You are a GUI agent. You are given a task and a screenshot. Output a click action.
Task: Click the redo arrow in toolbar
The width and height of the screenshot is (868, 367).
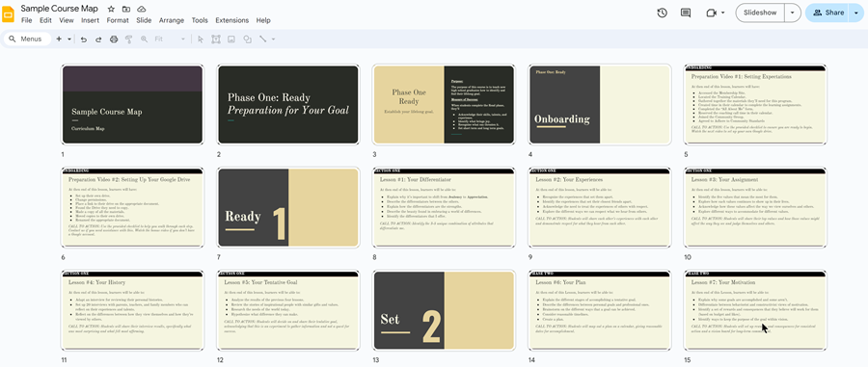tap(98, 39)
